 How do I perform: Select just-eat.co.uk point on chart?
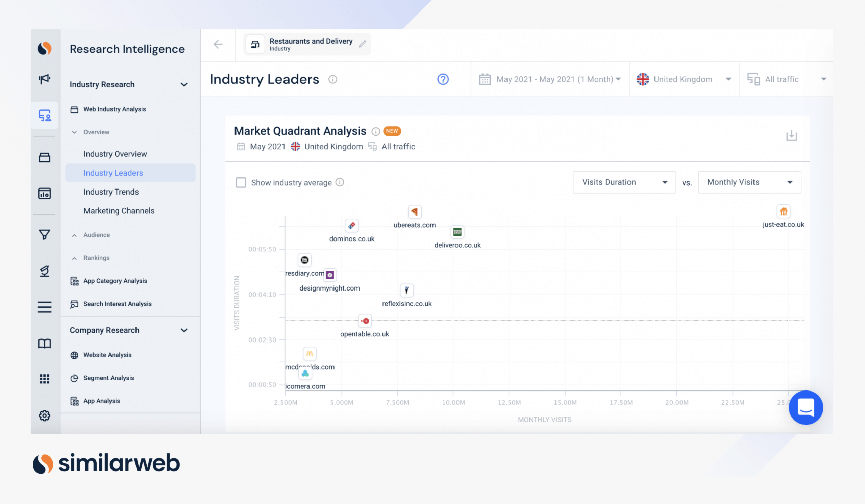[x=783, y=211]
